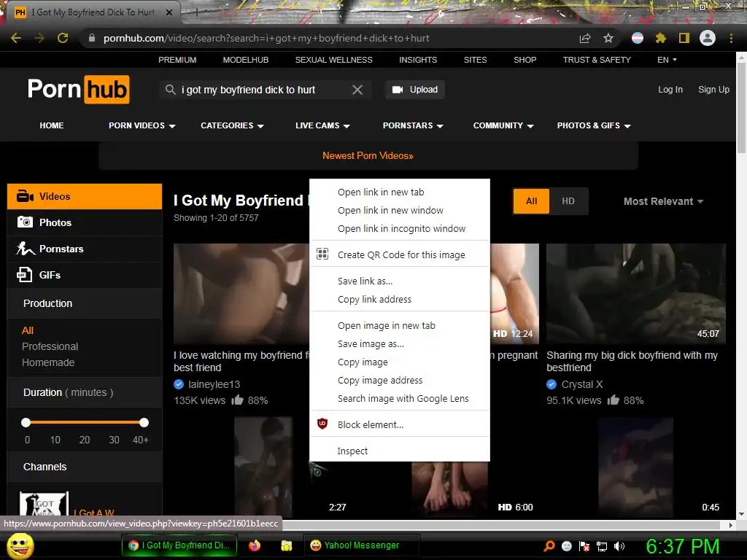
Task: Reload the page with the refresh icon
Action: point(63,38)
